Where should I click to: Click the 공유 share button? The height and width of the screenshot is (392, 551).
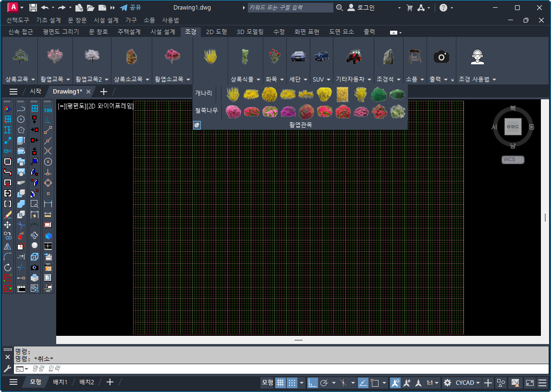(x=130, y=8)
